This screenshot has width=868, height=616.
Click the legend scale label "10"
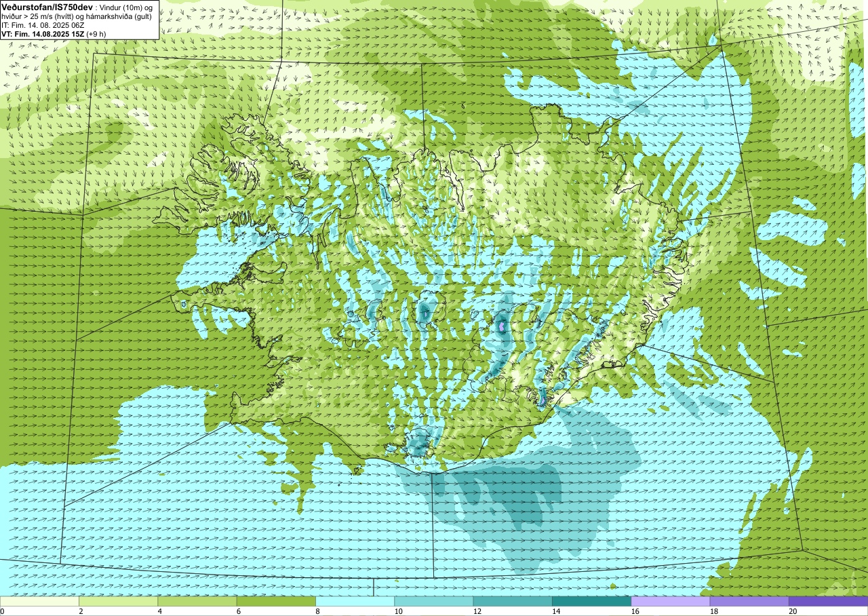click(x=399, y=611)
